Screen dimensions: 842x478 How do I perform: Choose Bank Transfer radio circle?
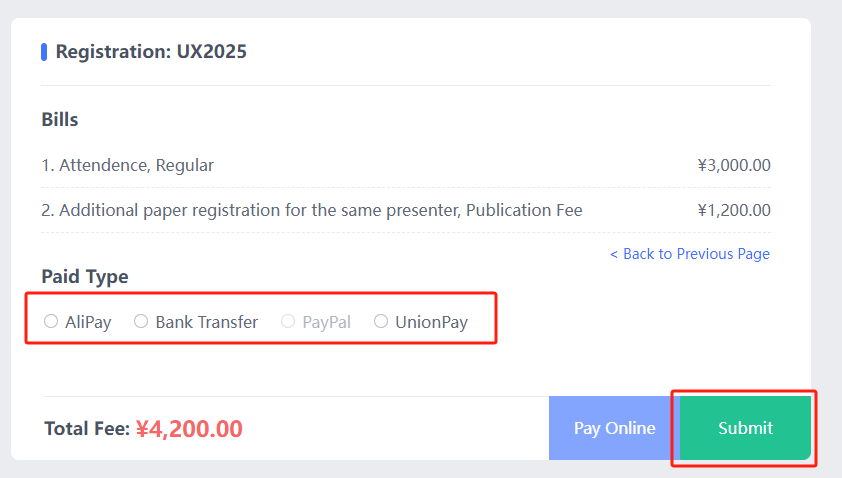(141, 321)
